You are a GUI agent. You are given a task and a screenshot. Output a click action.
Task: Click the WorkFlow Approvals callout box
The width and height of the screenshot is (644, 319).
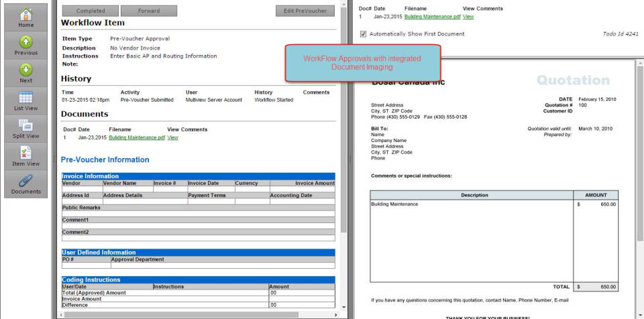(363, 64)
